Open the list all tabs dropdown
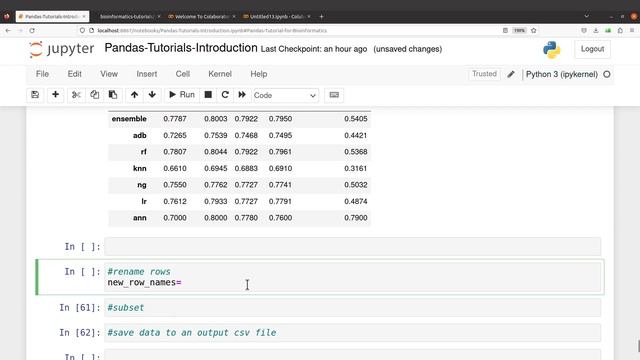Image resolution: width=640 pixels, height=360 pixels. 587,16
